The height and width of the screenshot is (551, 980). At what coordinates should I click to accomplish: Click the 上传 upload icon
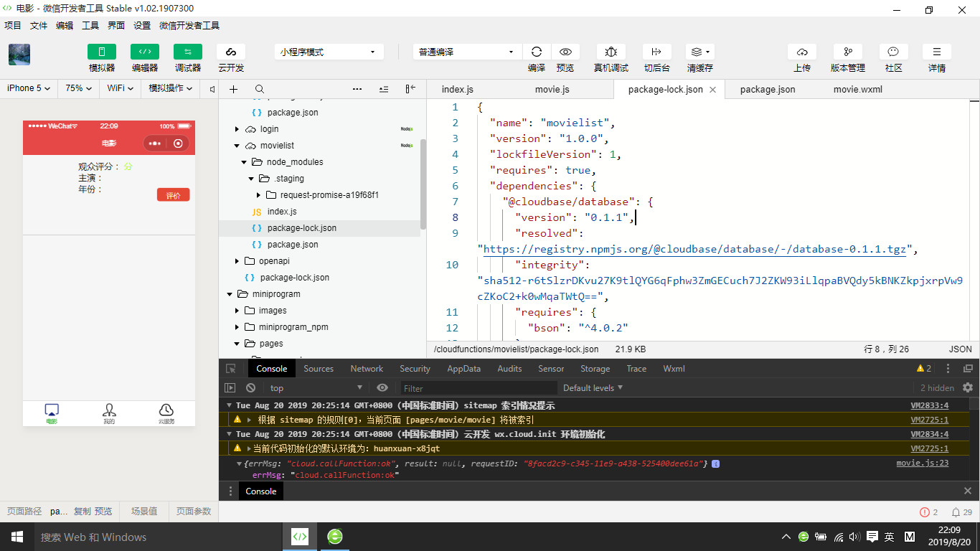click(801, 52)
